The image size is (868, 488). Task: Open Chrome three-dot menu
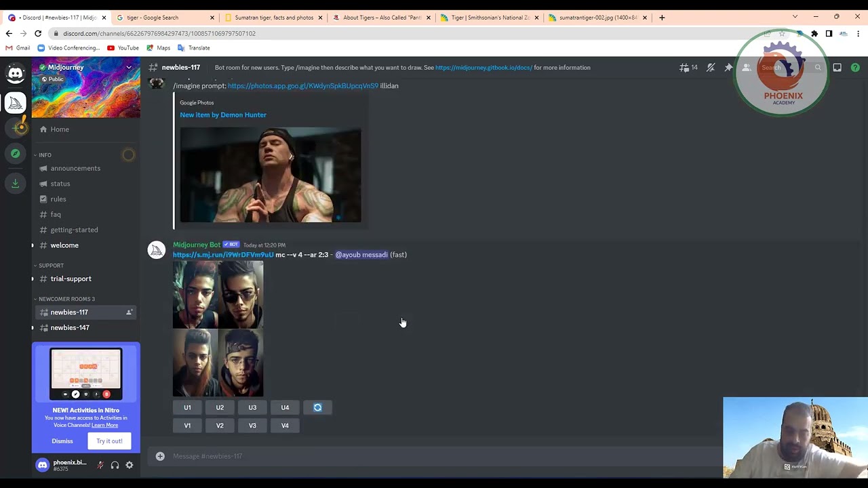(x=859, y=33)
